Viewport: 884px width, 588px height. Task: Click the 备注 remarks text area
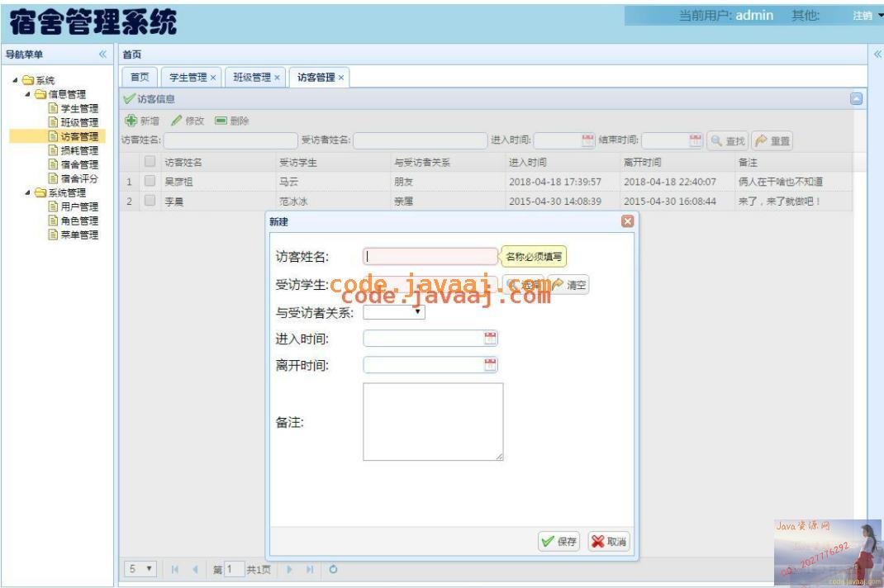coord(433,422)
